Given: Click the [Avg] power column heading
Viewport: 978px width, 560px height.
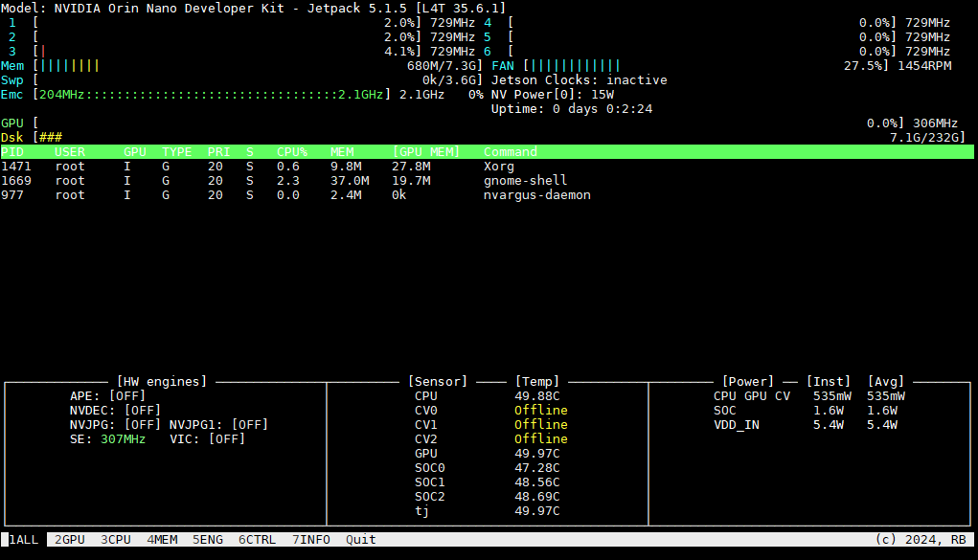Looking at the screenshot, I should point(886,382).
